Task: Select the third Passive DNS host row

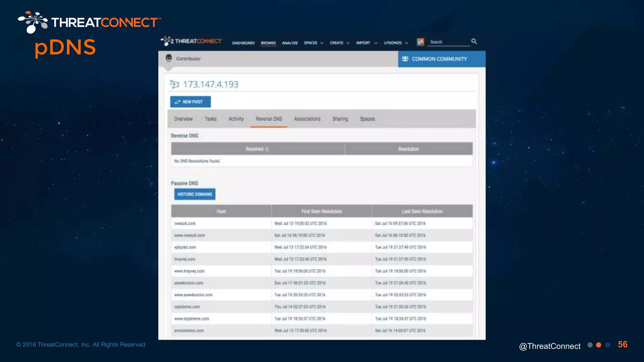Action: pyautogui.click(x=322, y=247)
